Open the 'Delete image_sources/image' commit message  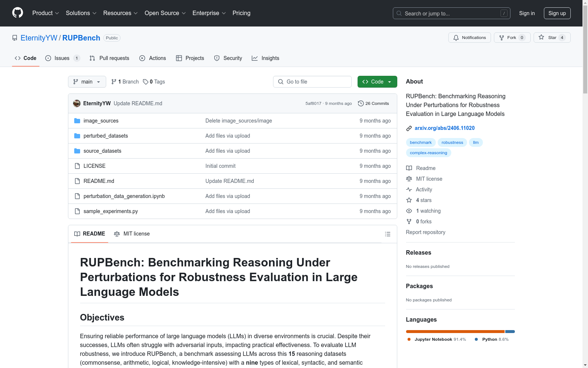point(239,121)
